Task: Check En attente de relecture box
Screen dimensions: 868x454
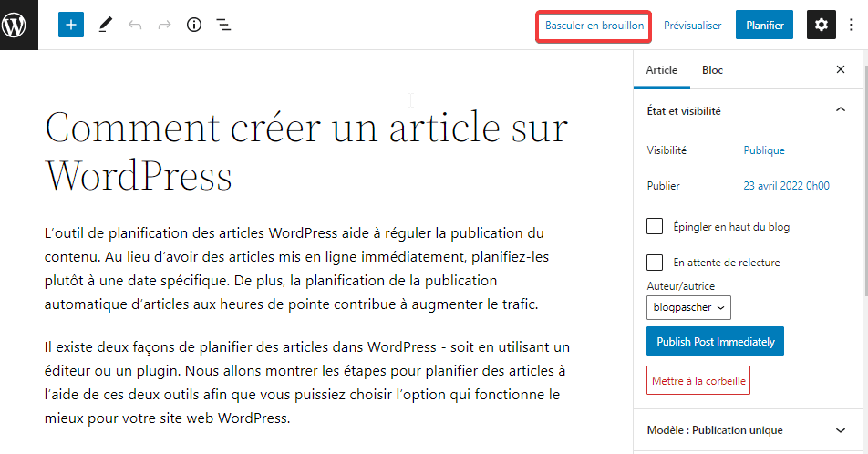Action: tap(655, 263)
